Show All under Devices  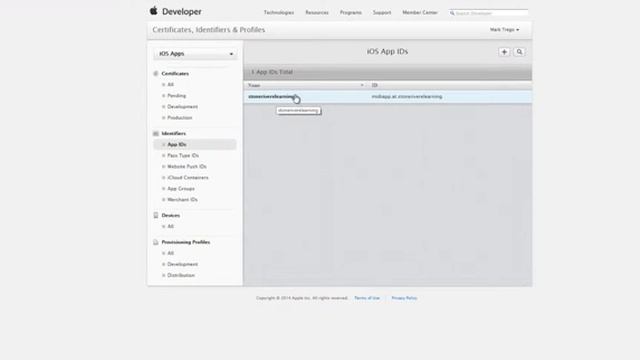tap(170, 226)
